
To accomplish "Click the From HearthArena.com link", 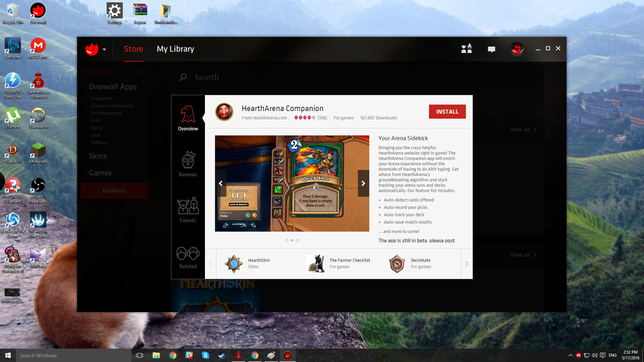I will pyautogui.click(x=264, y=118).
